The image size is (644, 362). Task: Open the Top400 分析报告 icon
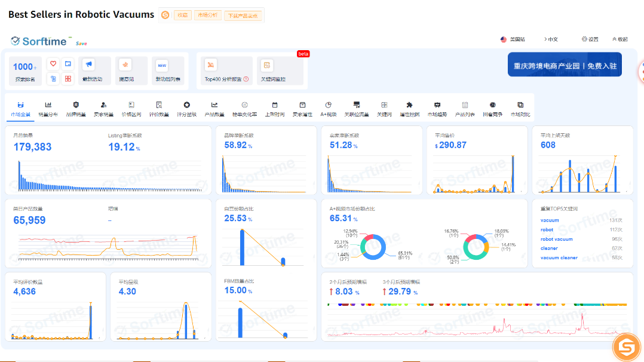coord(210,65)
